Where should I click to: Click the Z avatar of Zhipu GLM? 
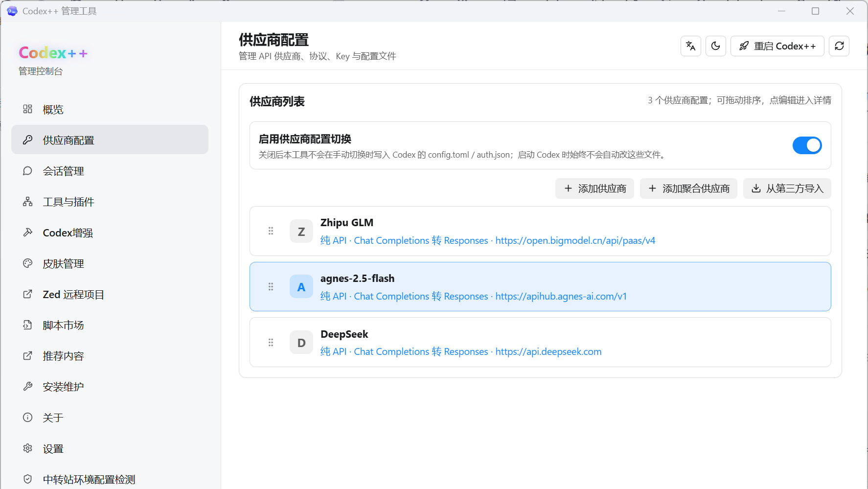pos(301,231)
